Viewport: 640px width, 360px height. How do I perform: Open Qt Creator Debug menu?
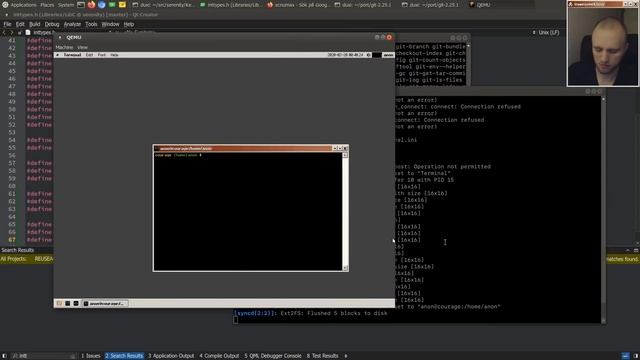[52, 24]
